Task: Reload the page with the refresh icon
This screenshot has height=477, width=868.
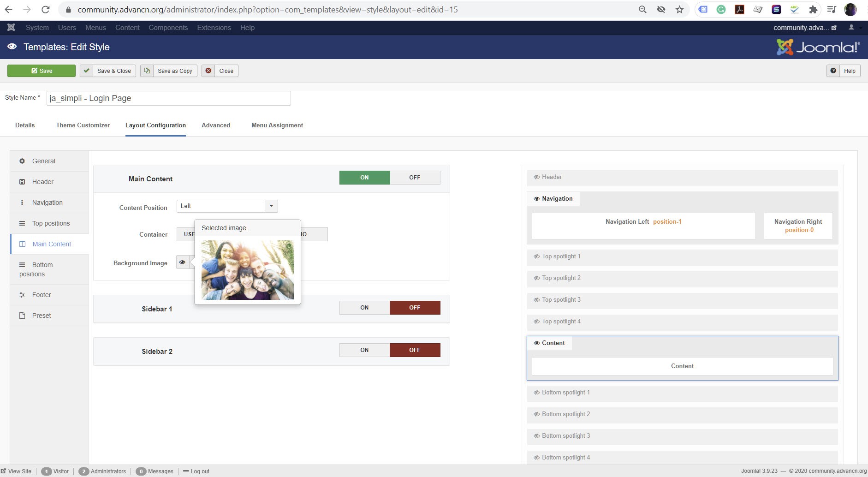Action: [45, 10]
